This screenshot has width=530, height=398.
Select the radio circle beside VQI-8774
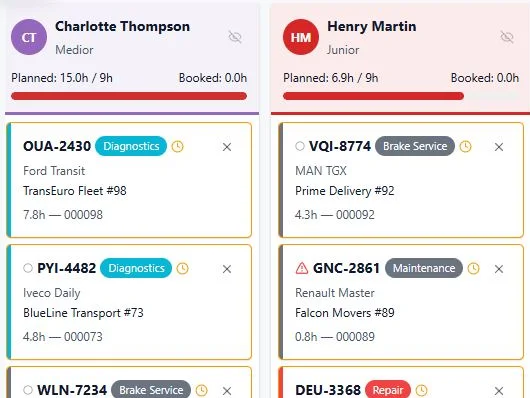pyautogui.click(x=300, y=146)
